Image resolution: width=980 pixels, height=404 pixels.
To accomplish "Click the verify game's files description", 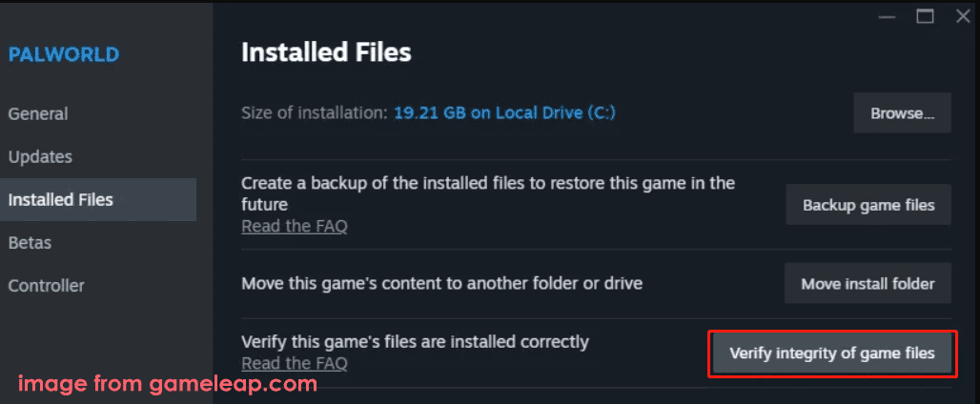I will 415,341.
